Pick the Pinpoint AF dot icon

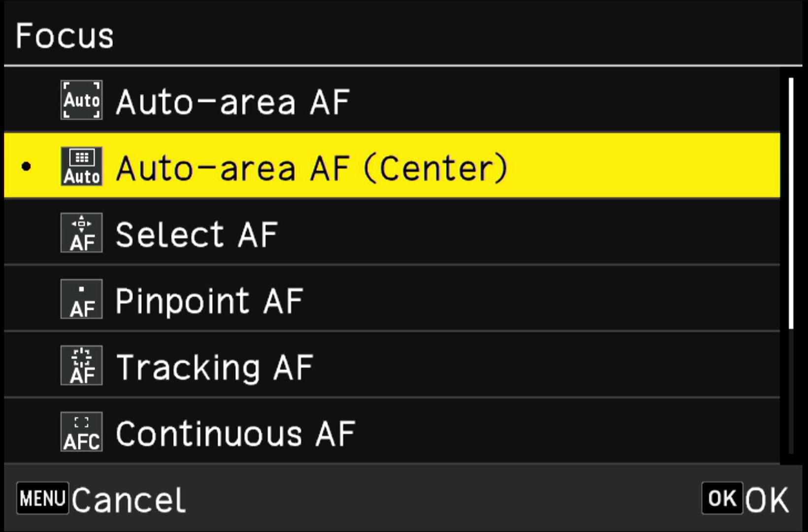tap(81, 299)
